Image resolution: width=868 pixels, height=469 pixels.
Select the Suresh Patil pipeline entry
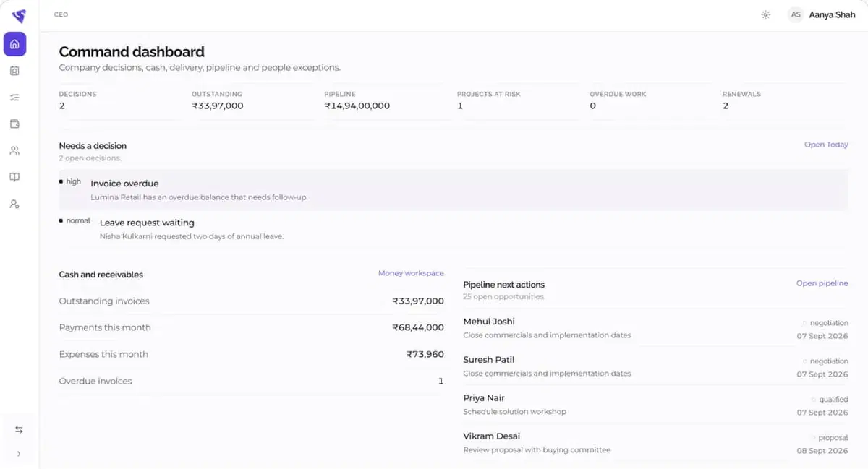tap(655, 366)
